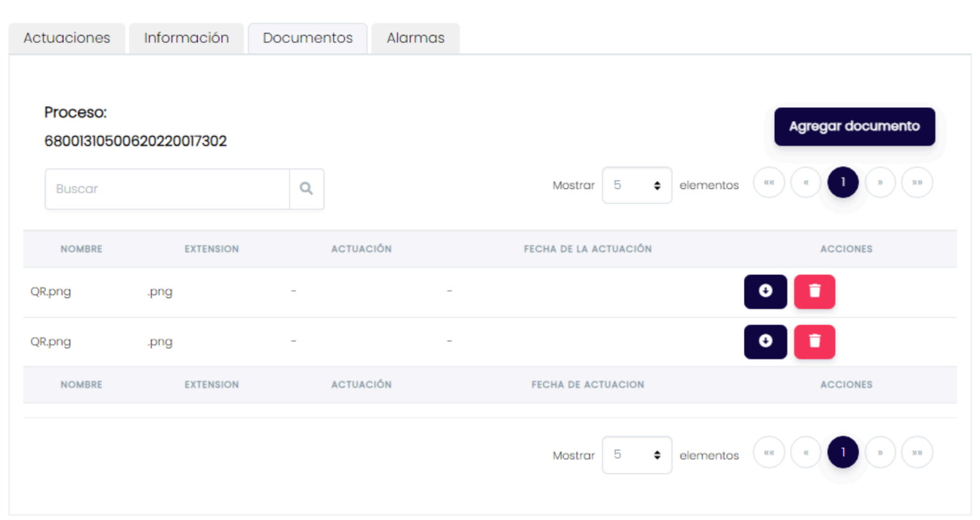Screen dimensions: 980x520
Task: Switch to the Información tab
Action: click(x=186, y=38)
